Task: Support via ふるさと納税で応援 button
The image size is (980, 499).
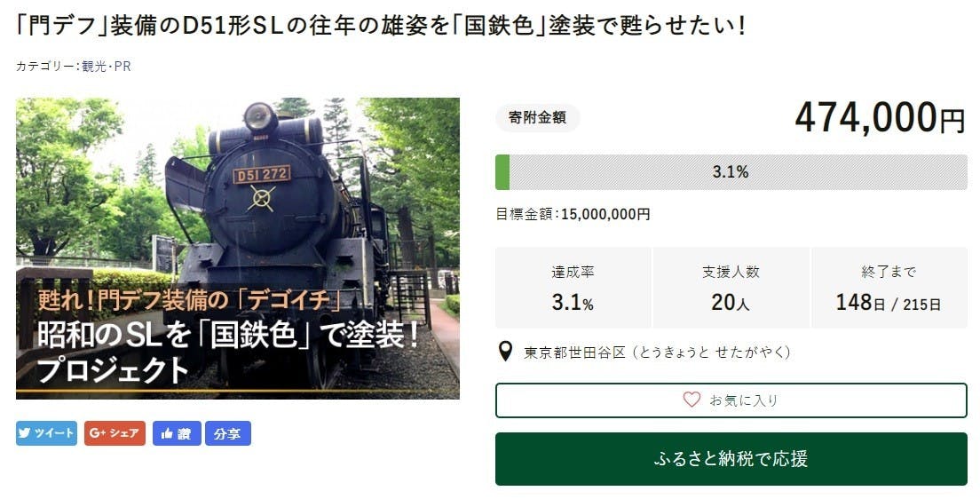Action: 731,459
